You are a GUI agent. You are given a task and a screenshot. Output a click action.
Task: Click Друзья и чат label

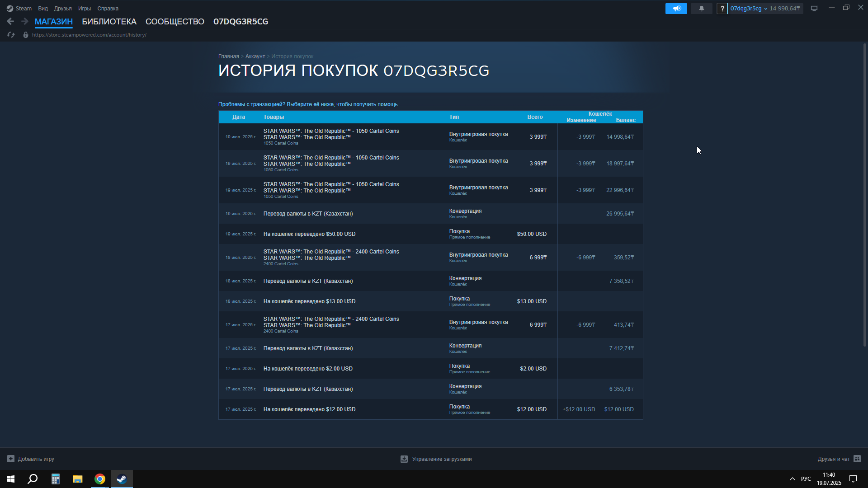click(834, 459)
